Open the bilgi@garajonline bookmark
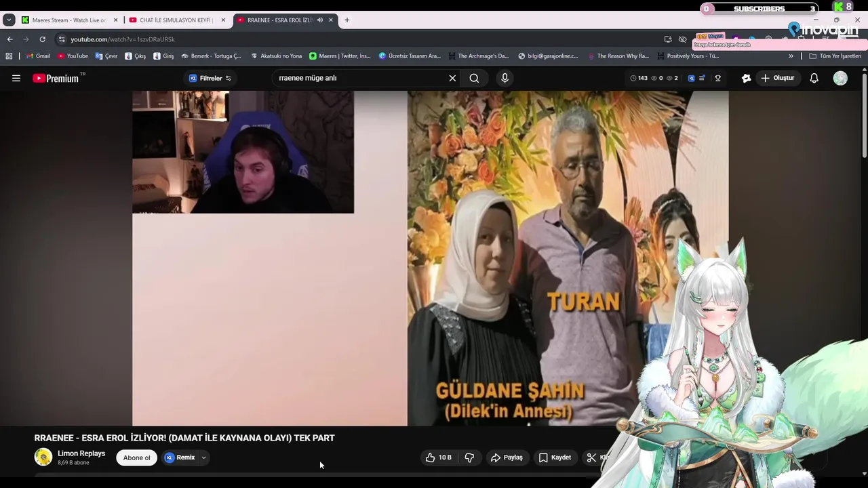This screenshot has height=488, width=868. (x=548, y=56)
